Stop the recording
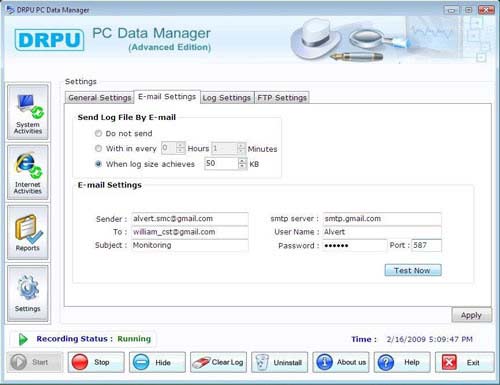Viewport: 500px width, 385px height. [x=96, y=362]
